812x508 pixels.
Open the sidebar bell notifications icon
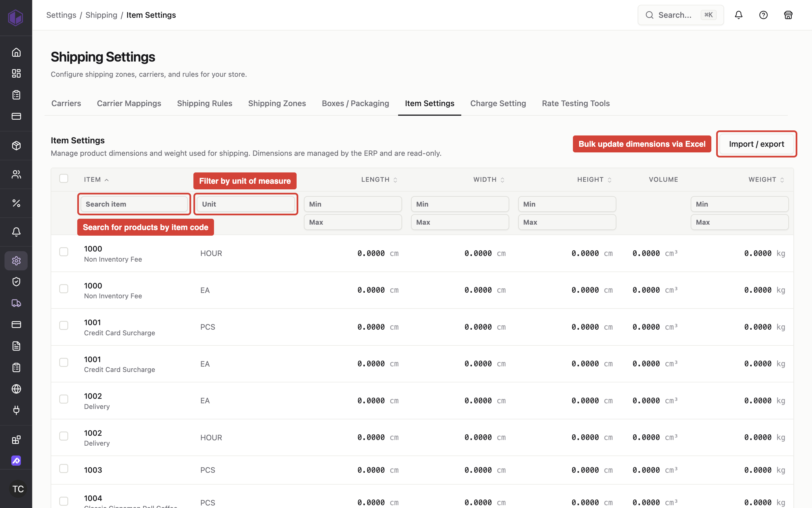(16, 232)
